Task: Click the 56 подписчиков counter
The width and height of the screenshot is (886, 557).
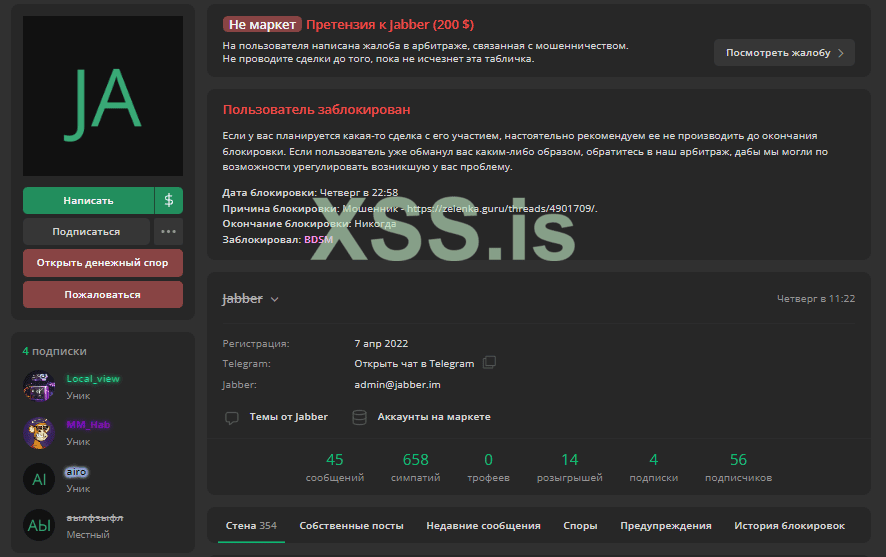Action: point(739,467)
